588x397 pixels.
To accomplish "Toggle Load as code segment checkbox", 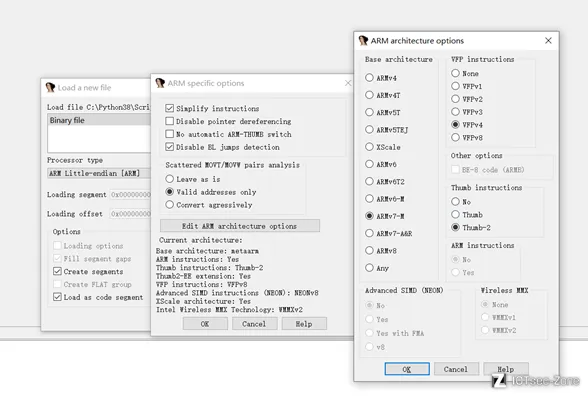I will 57,297.
